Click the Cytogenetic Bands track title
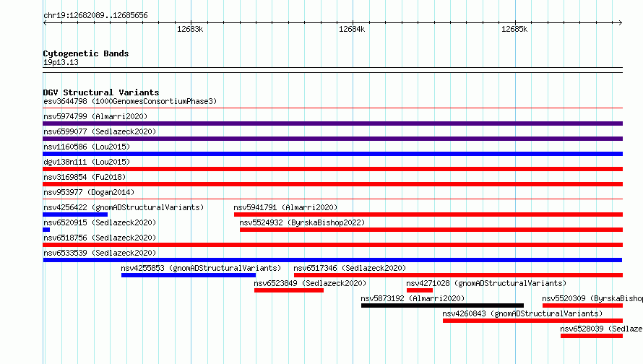643x364 pixels. click(x=86, y=53)
